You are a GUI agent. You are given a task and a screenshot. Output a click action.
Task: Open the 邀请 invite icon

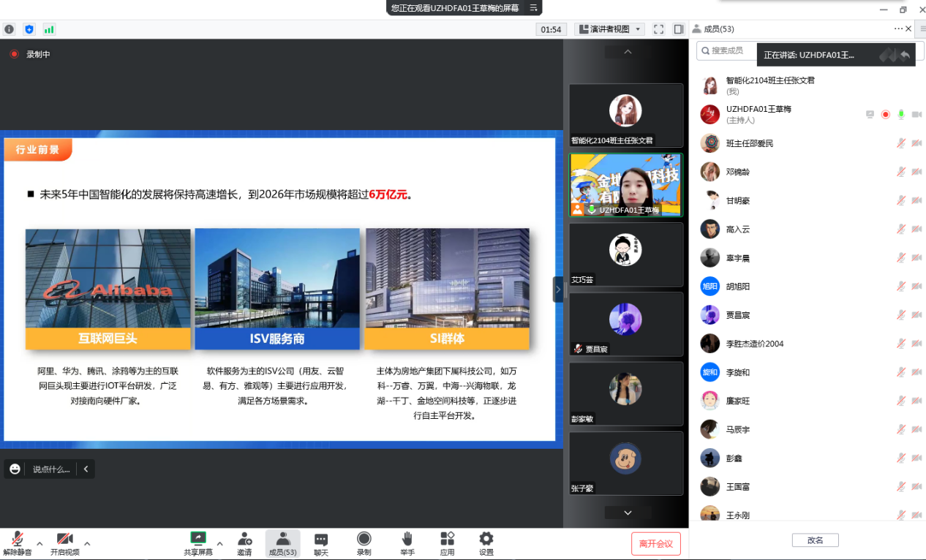point(245,543)
